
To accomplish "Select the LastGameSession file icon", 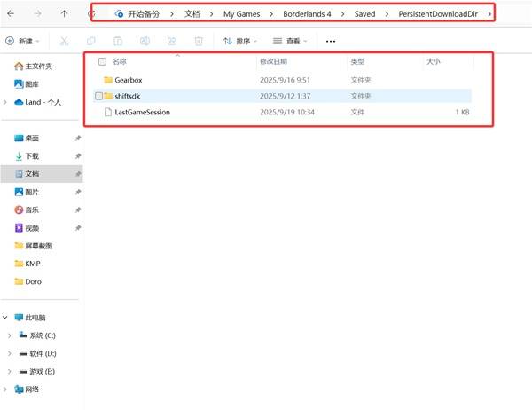I will click(x=108, y=113).
